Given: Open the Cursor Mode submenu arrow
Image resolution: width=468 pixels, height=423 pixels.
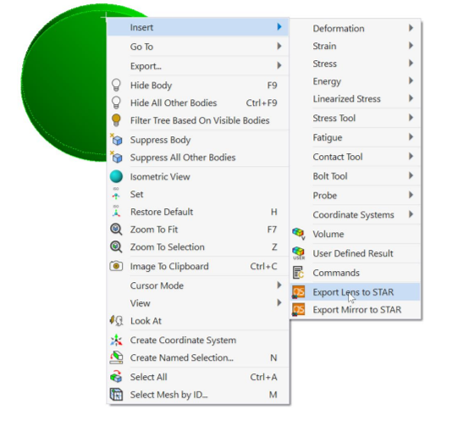Looking at the screenshot, I should [279, 285].
